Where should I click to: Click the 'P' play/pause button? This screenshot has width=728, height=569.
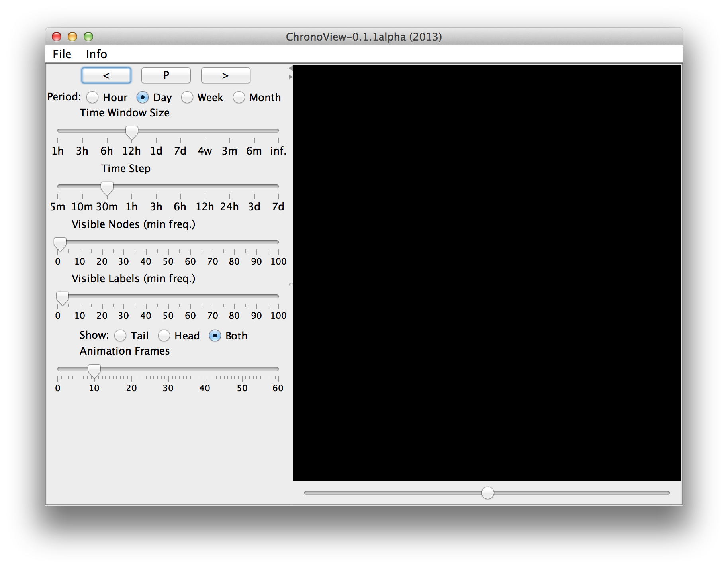[166, 75]
